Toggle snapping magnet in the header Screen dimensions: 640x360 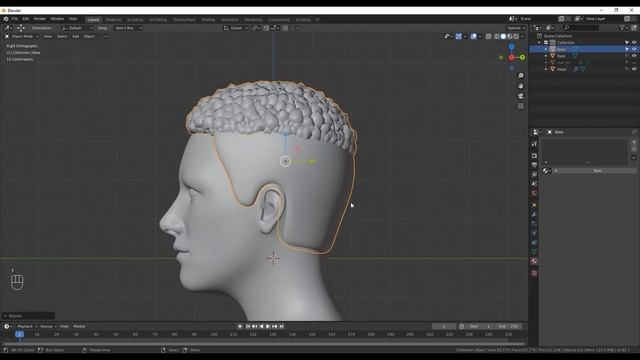coord(266,28)
